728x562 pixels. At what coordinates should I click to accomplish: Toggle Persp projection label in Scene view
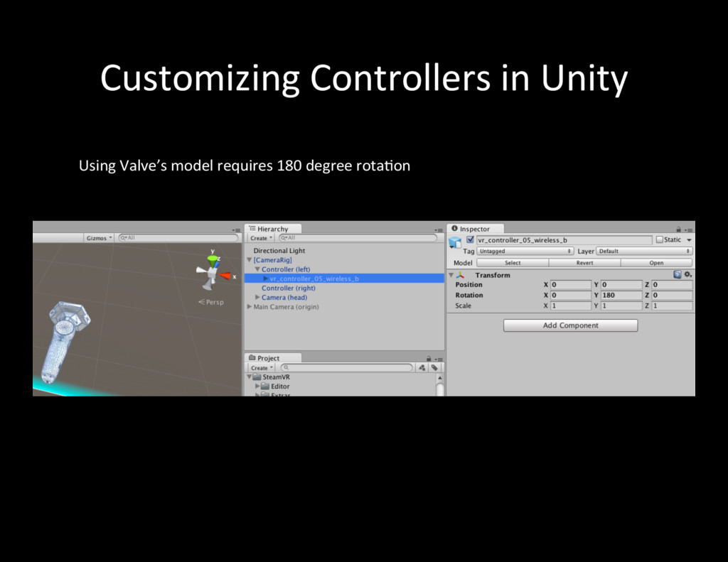point(210,302)
